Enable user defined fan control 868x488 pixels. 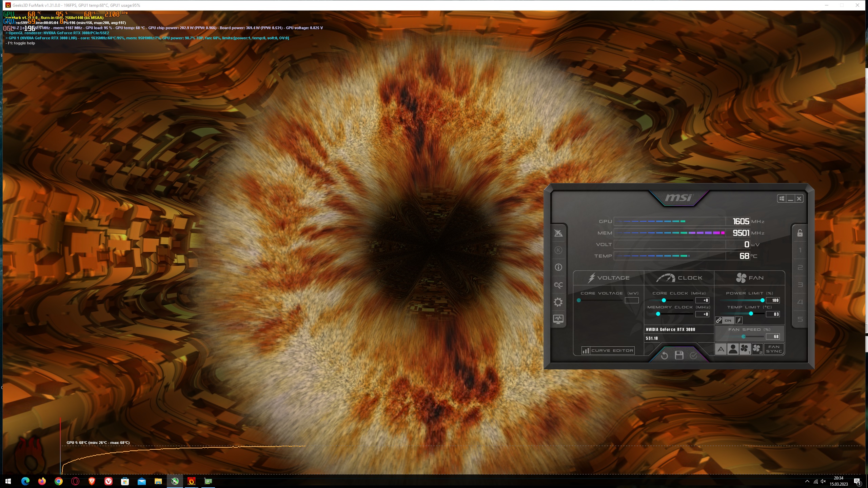coord(733,349)
